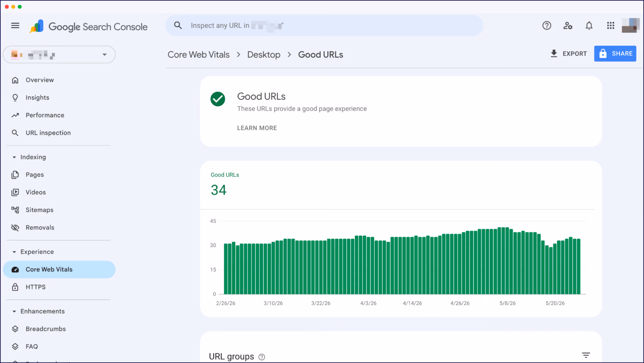Click the lock icon on Share button

coord(603,53)
